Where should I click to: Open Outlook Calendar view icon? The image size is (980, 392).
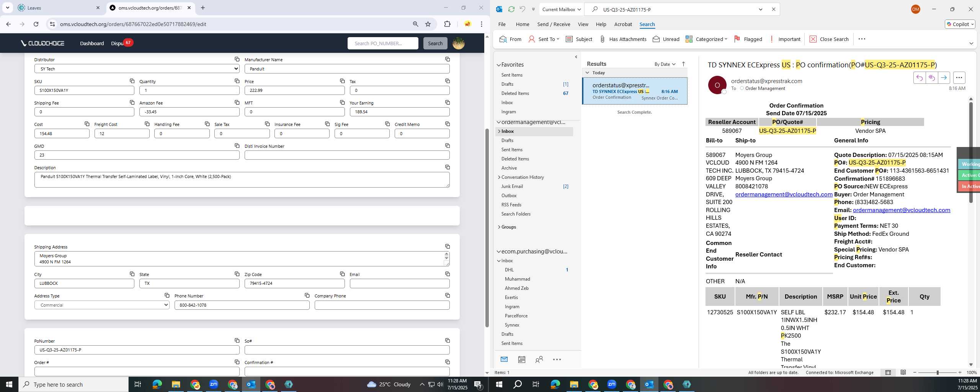(x=521, y=359)
